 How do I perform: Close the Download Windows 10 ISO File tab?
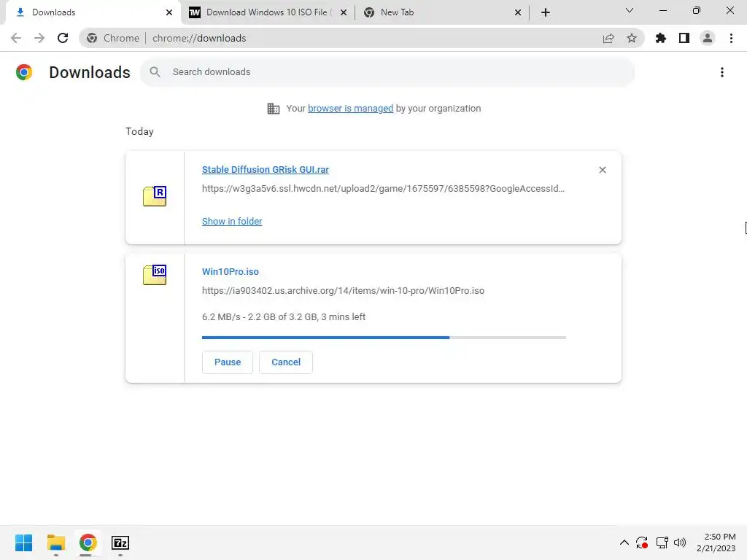click(x=344, y=12)
